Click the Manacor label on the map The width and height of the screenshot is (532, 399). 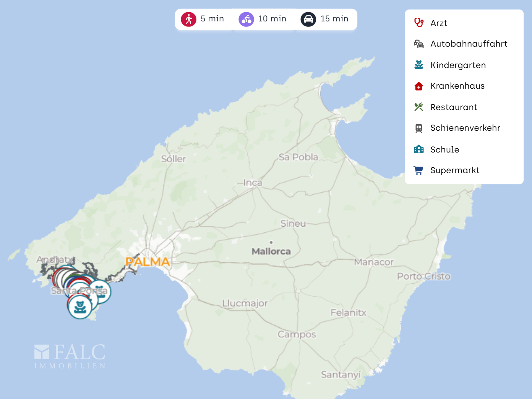click(x=373, y=262)
